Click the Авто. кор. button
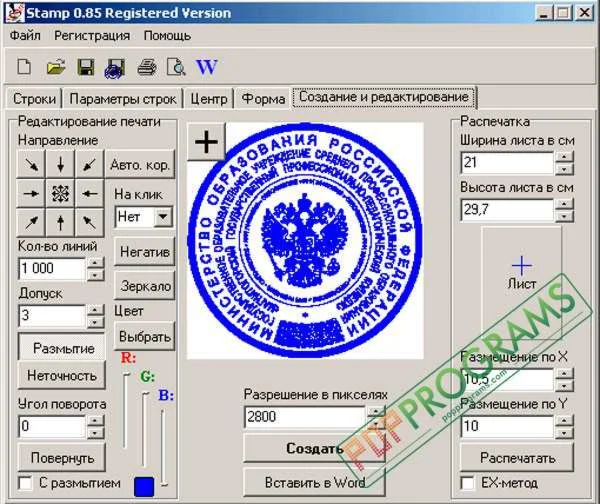 click(140, 165)
